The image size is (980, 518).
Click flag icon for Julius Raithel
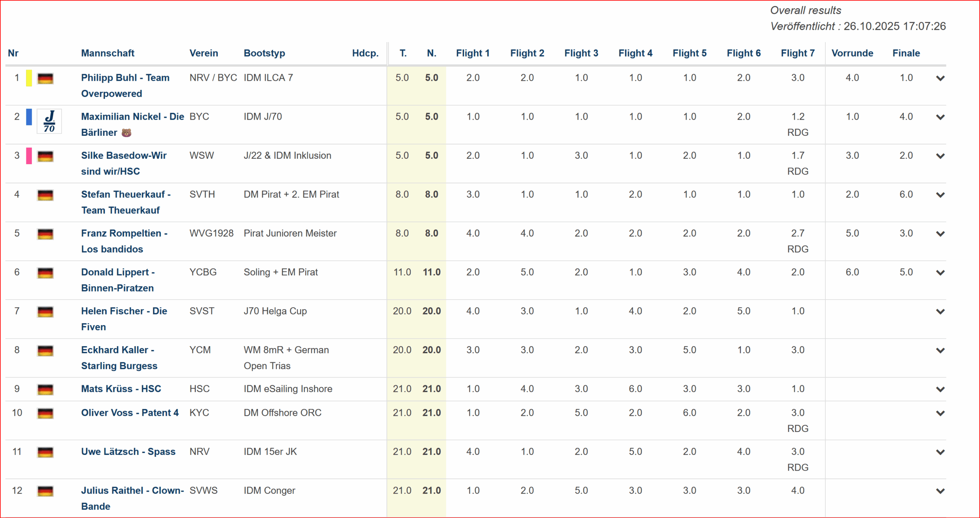pos(45,491)
